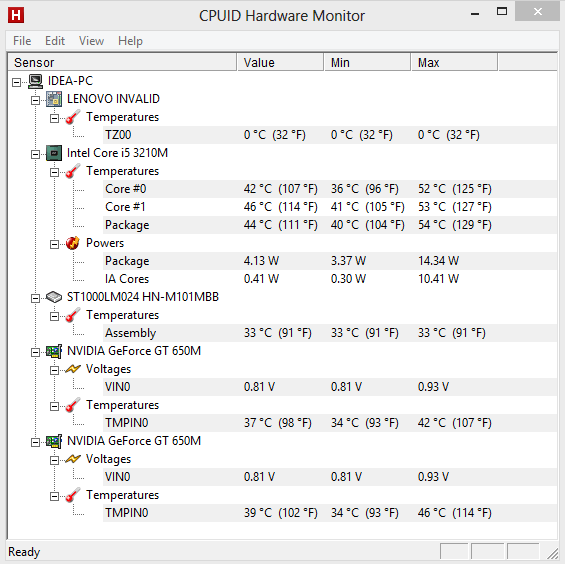565x564 pixels.
Task: Collapse the Intel Core i5 3210M node
Action: click(x=35, y=155)
